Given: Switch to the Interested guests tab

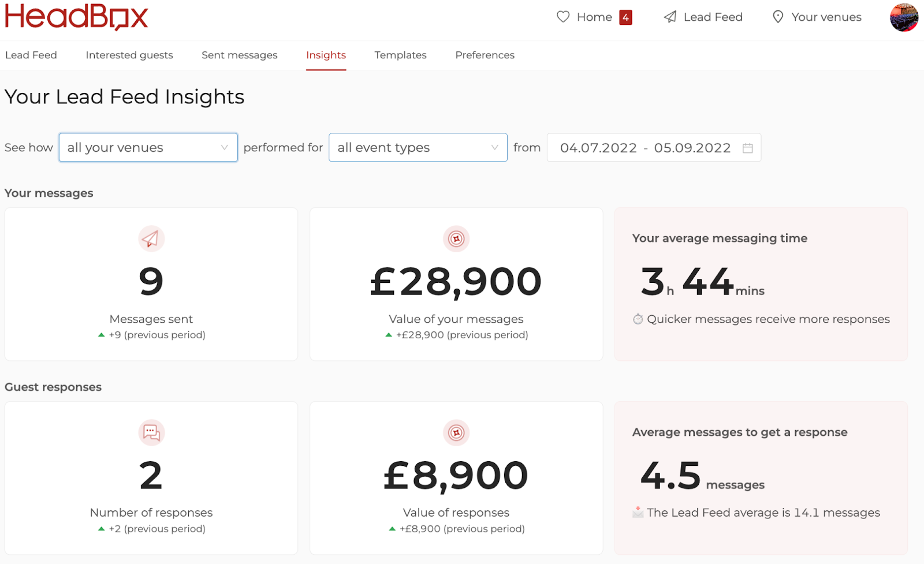Looking at the screenshot, I should coord(129,55).
